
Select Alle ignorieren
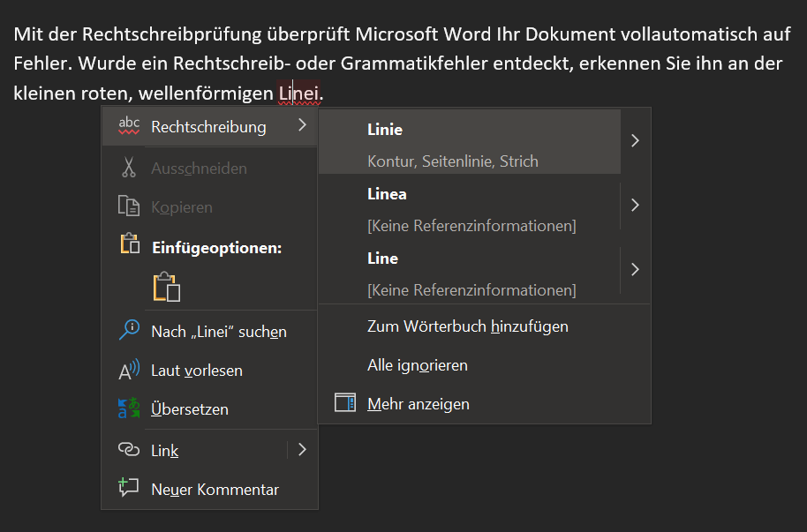coord(485,365)
